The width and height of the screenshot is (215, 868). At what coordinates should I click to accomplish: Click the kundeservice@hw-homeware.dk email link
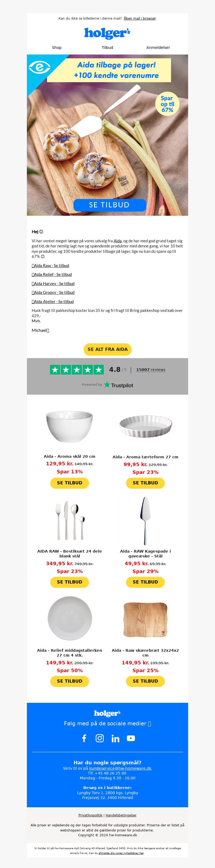pos(120,768)
